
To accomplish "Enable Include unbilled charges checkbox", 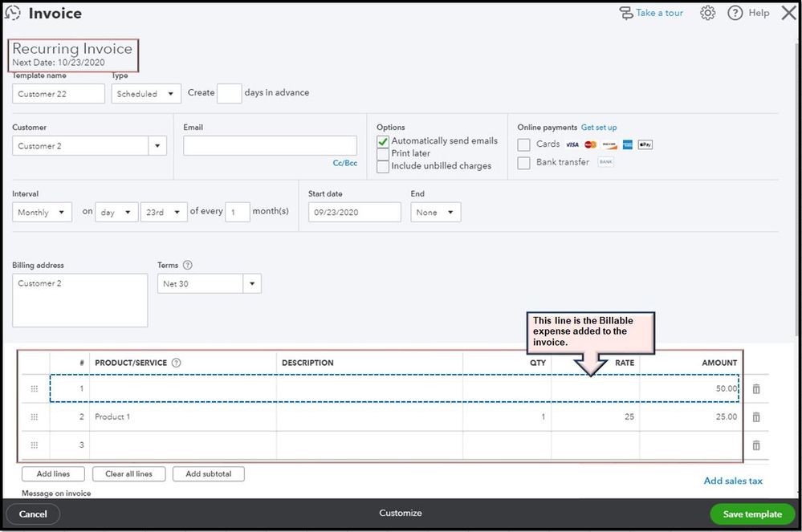I will click(x=383, y=166).
